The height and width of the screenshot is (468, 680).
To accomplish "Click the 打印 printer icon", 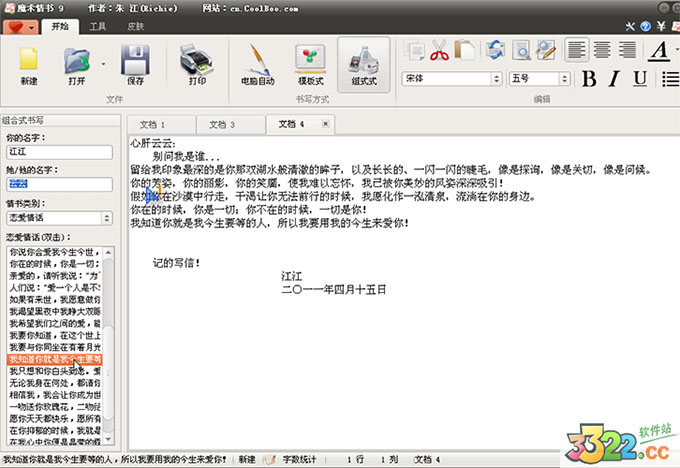I will 197,65.
